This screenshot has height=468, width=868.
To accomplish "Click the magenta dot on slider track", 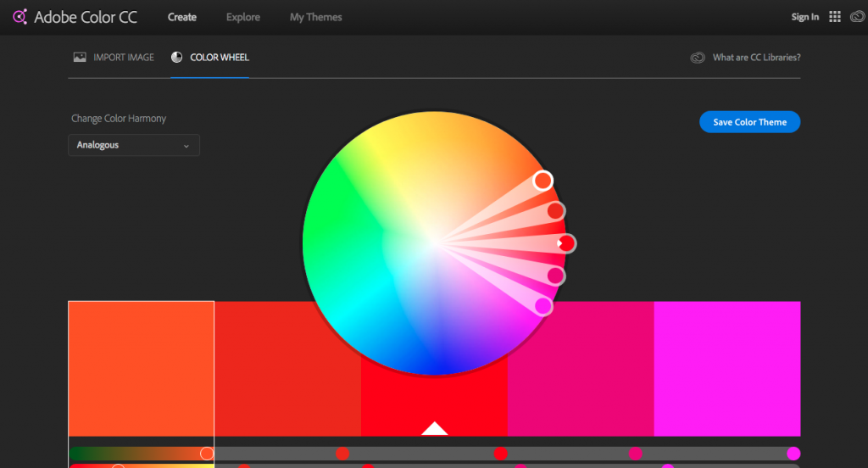I will (793, 454).
